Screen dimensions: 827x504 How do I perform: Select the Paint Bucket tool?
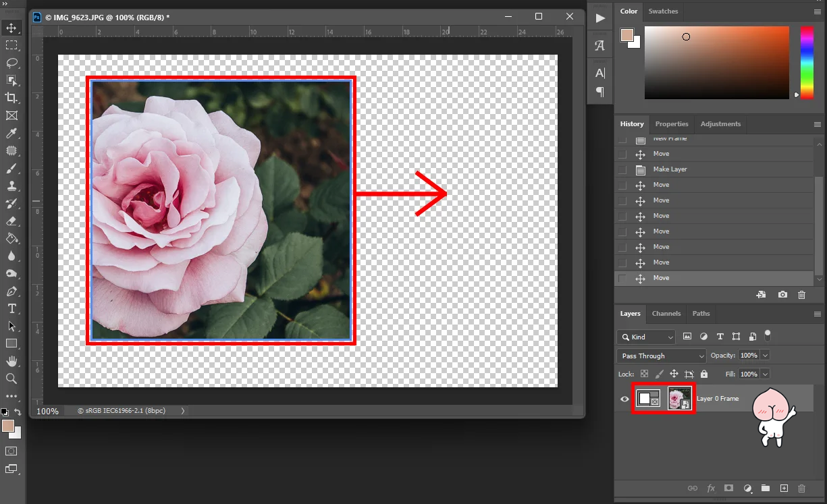pos(11,238)
